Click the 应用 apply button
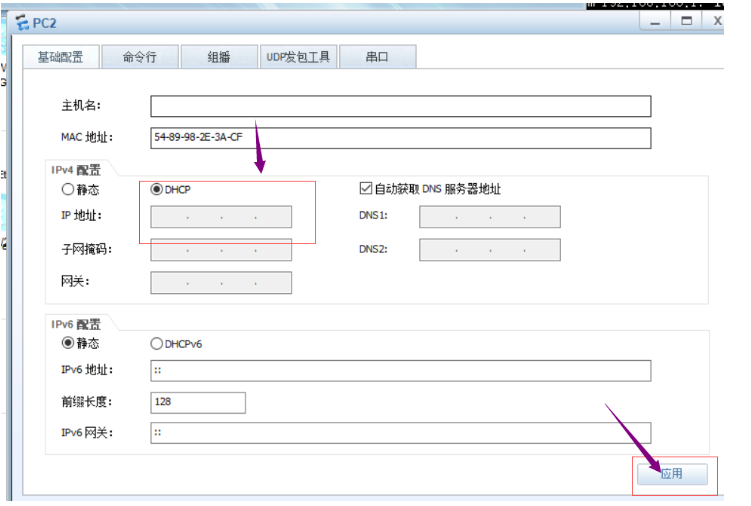The width and height of the screenshot is (751, 506). tap(672, 474)
